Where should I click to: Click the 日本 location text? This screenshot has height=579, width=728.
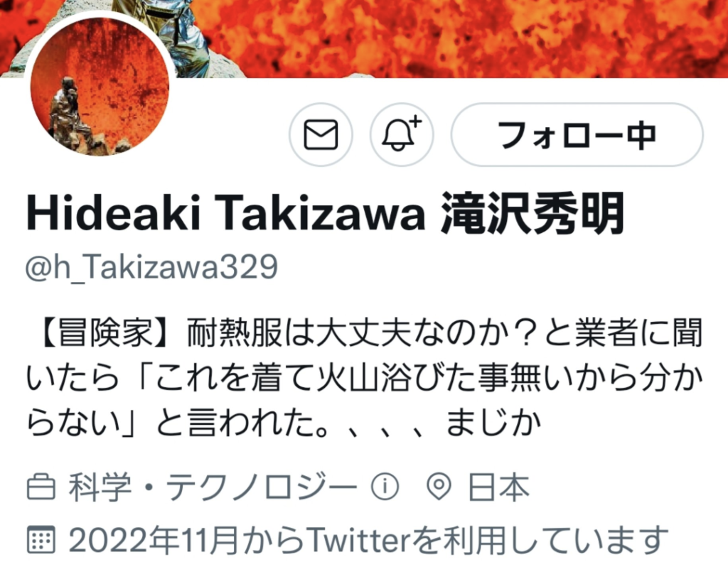pyautogui.click(x=499, y=487)
